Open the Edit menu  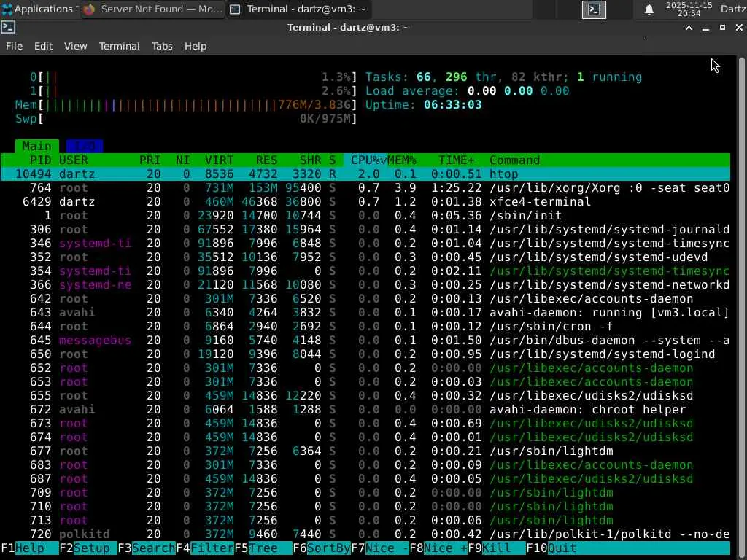coord(43,46)
